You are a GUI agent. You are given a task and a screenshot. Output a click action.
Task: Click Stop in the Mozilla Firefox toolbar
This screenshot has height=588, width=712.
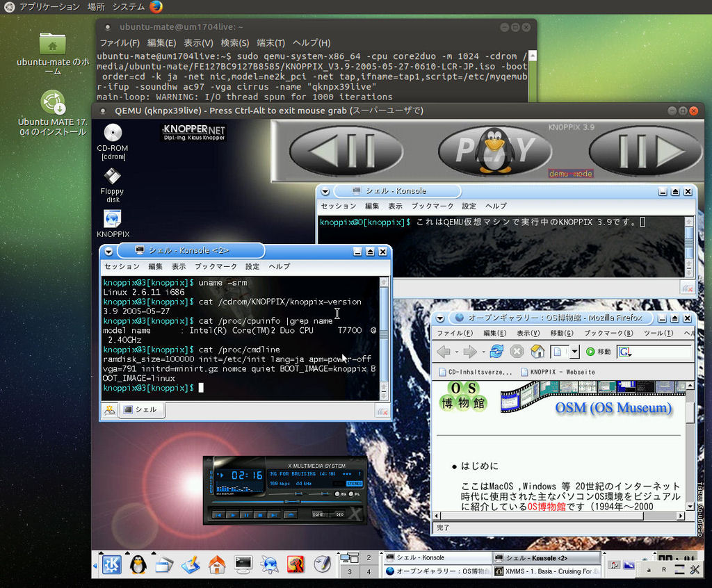tap(517, 351)
